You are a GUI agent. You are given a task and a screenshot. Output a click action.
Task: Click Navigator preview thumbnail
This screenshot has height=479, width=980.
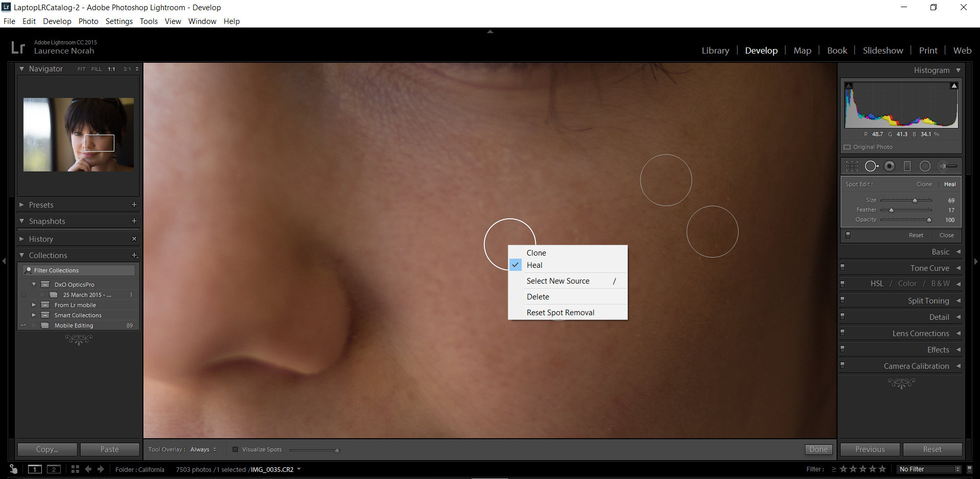pos(79,135)
